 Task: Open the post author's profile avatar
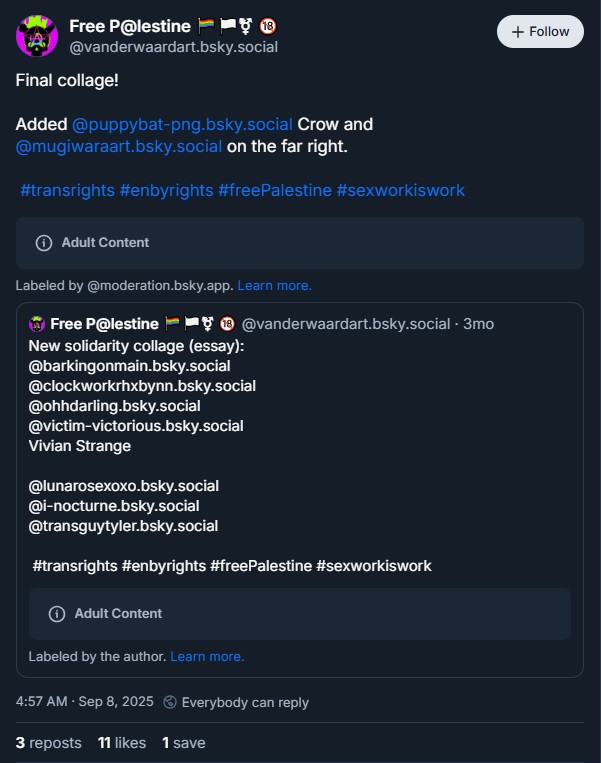coord(36,37)
